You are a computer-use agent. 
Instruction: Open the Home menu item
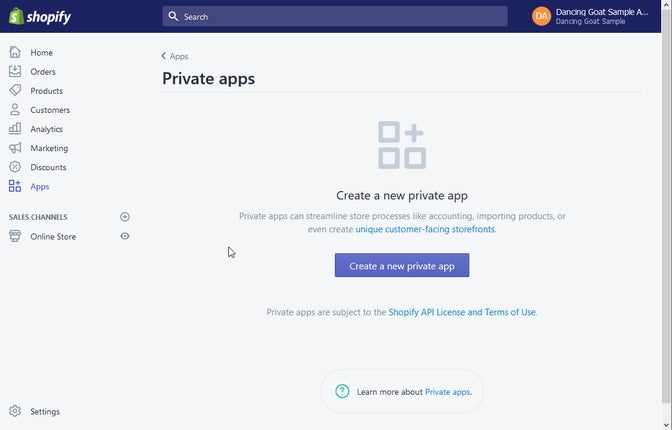[42, 53]
